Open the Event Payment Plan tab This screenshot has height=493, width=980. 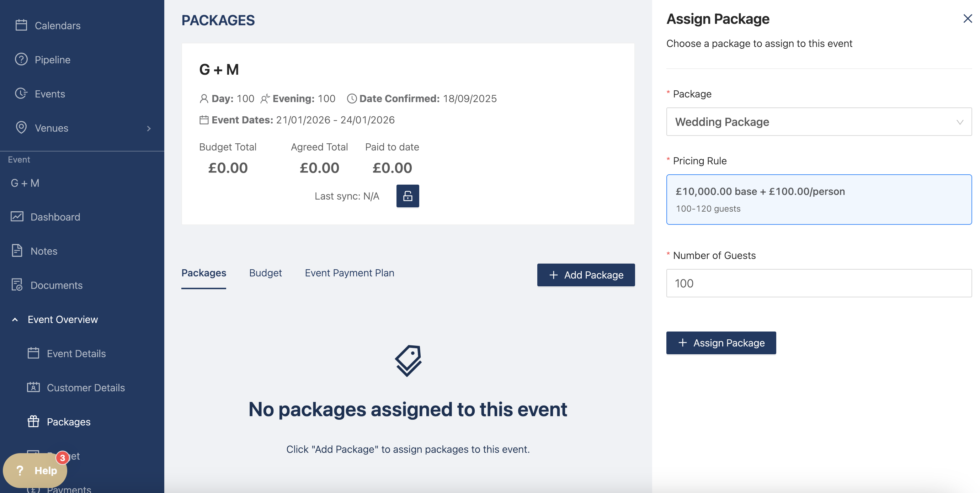point(349,273)
